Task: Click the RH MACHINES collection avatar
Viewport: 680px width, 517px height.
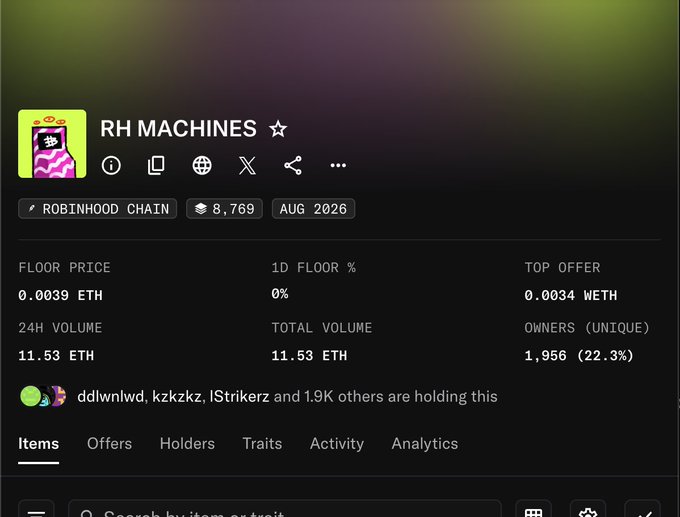Action: pos(52,144)
